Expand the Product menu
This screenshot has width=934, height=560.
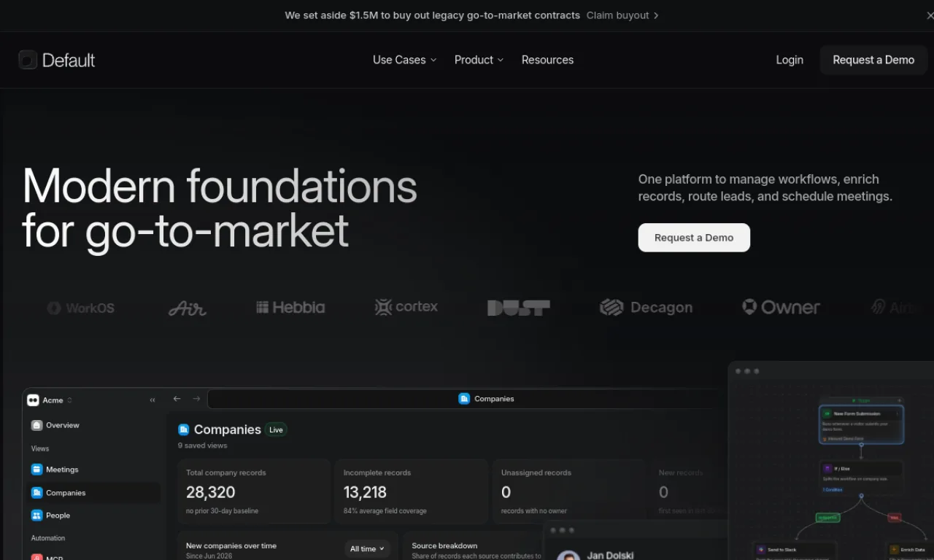(479, 60)
